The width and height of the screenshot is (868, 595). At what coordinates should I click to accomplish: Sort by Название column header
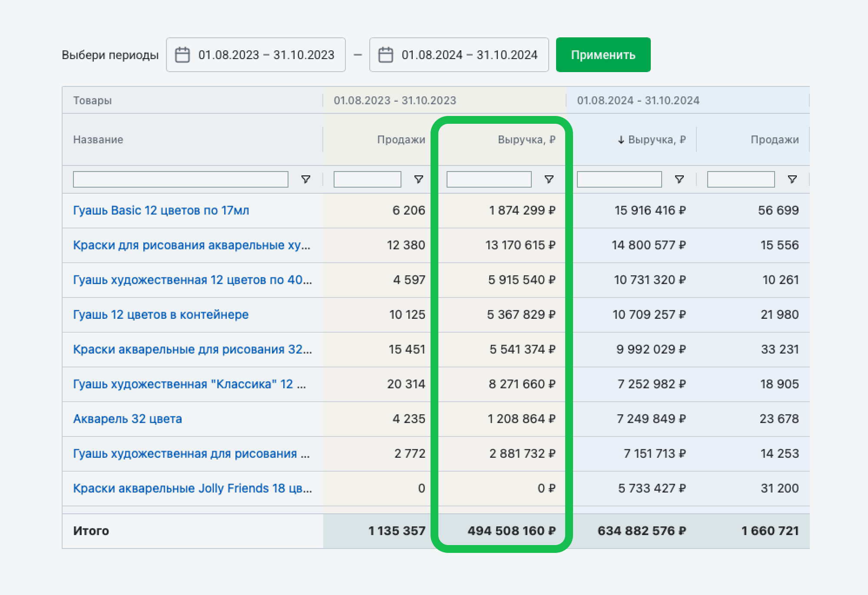(98, 140)
